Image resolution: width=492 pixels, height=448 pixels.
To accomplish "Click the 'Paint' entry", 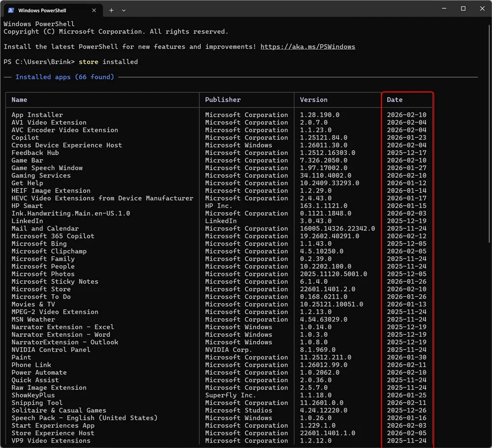I will point(21,357).
